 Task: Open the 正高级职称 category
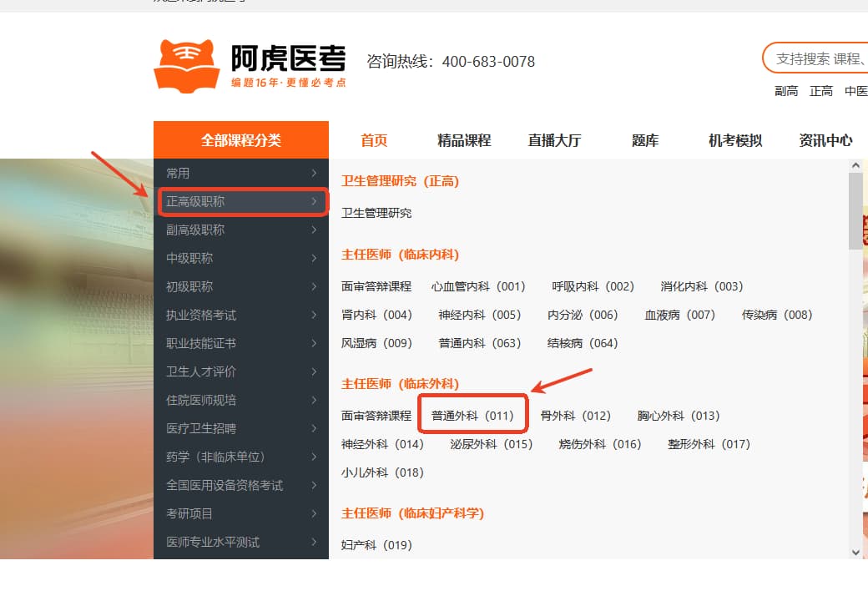(195, 201)
